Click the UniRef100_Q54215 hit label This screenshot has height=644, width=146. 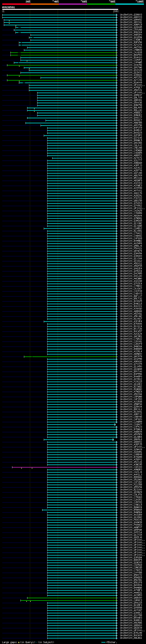[131, 603]
